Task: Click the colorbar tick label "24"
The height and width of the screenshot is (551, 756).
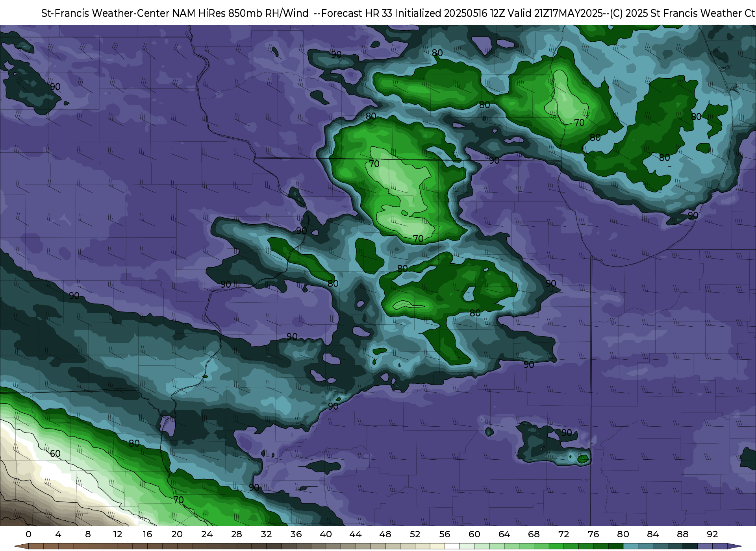Action: tap(207, 534)
